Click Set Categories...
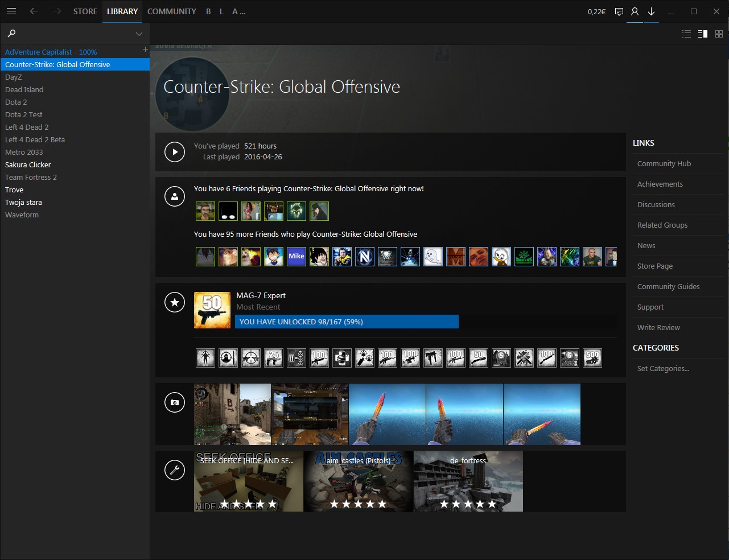The image size is (729, 560). point(664,369)
